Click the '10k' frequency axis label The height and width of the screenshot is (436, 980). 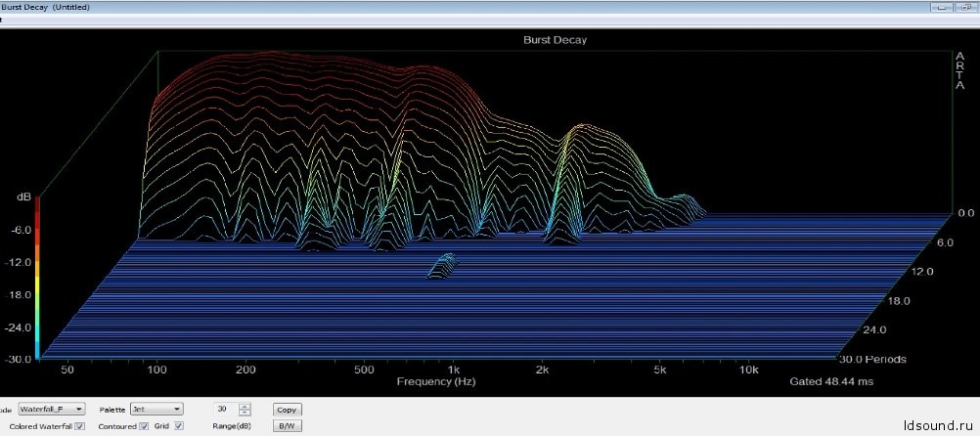[x=749, y=370]
